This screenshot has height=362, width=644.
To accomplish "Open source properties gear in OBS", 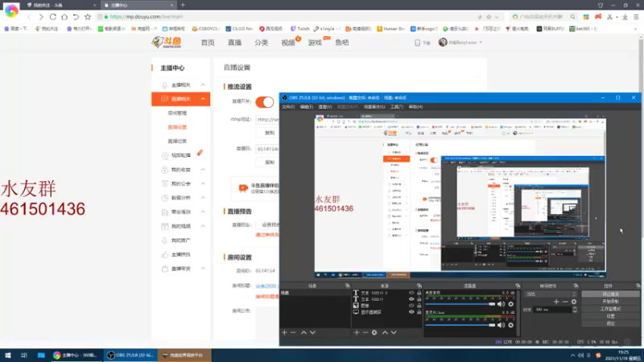I will (x=374, y=332).
